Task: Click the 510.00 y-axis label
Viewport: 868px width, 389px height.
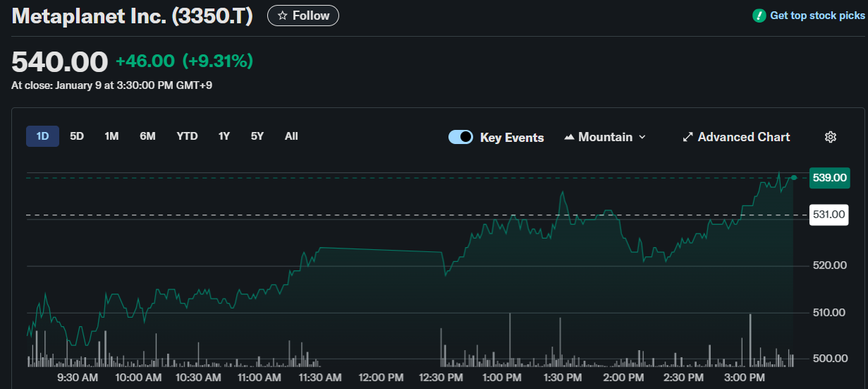Action: [x=830, y=312]
